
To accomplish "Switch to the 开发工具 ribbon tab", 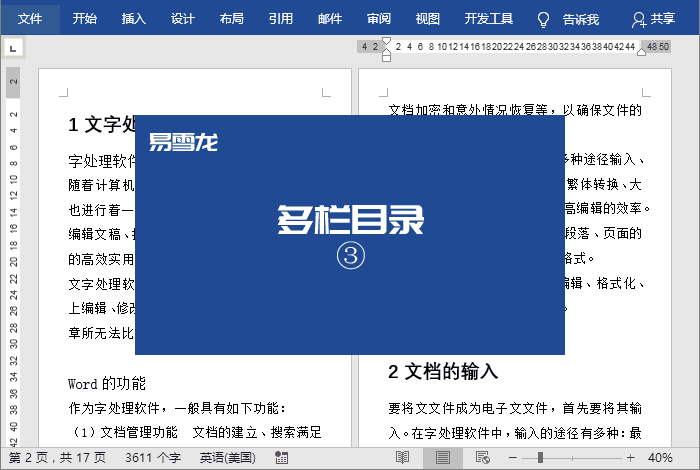I will [x=489, y=19].
